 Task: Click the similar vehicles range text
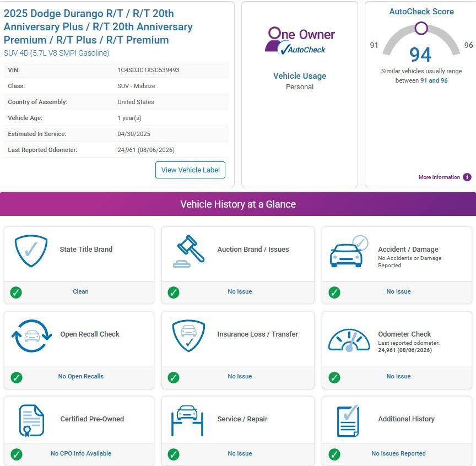pyautogui.click(x=421, y=76)
